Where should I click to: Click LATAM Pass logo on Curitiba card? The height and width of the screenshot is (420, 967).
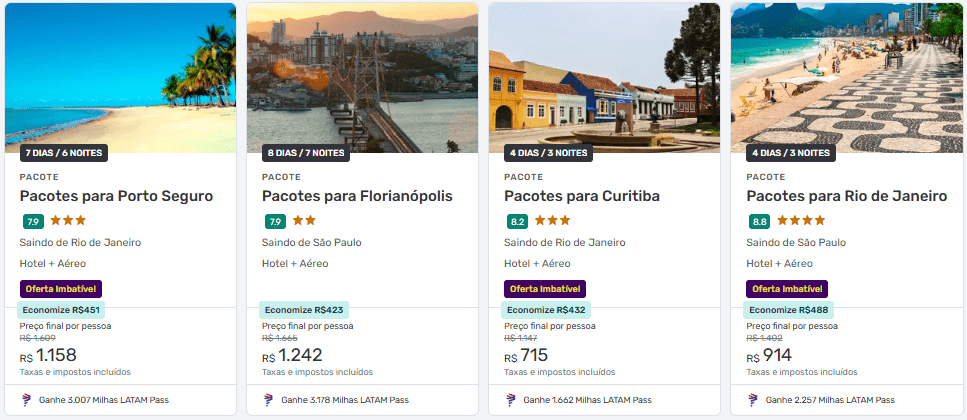tap(511, 400)
